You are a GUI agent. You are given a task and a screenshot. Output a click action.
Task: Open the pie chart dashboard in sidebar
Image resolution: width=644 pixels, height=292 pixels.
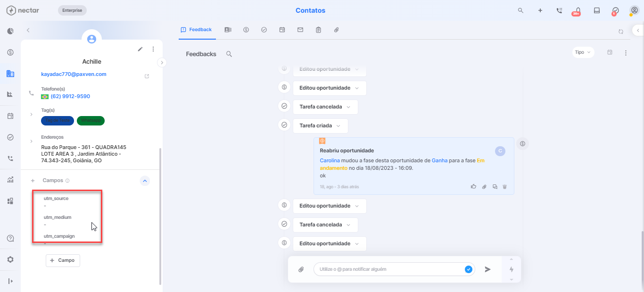(10, 31)
